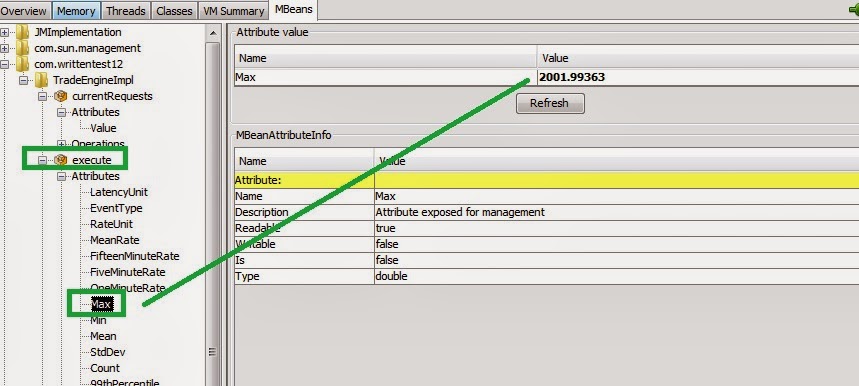The image size is (859, 386).
Task: Expand the JMImplementation node
Action: 4,32
